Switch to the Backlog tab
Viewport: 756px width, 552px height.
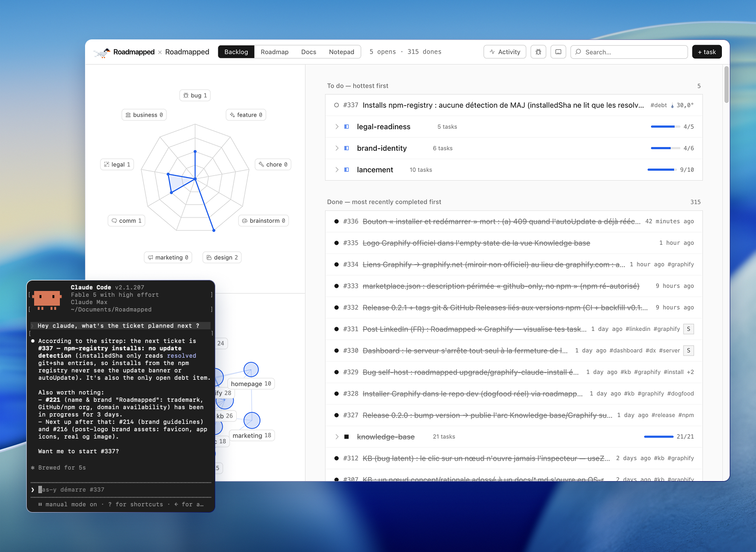(x=236, y=52)
